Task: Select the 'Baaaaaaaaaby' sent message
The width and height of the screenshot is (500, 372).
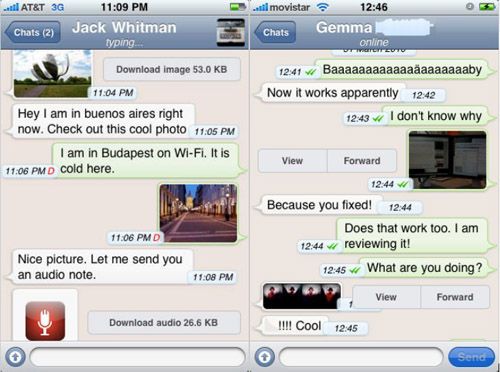Action: point(402,70)
